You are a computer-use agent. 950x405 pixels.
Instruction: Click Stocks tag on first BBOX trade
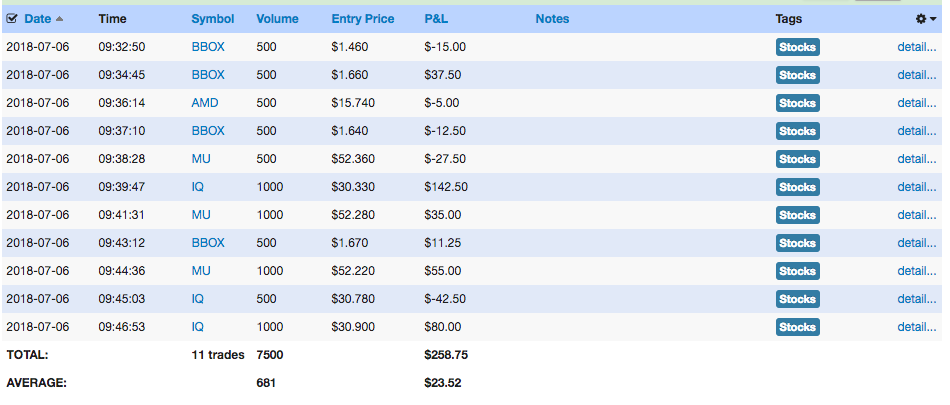coord(797,47)
